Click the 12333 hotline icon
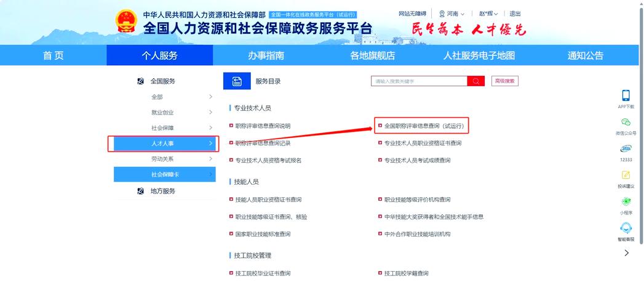The image size is (644, 308). pyautogui.click(x=626, y=149)
